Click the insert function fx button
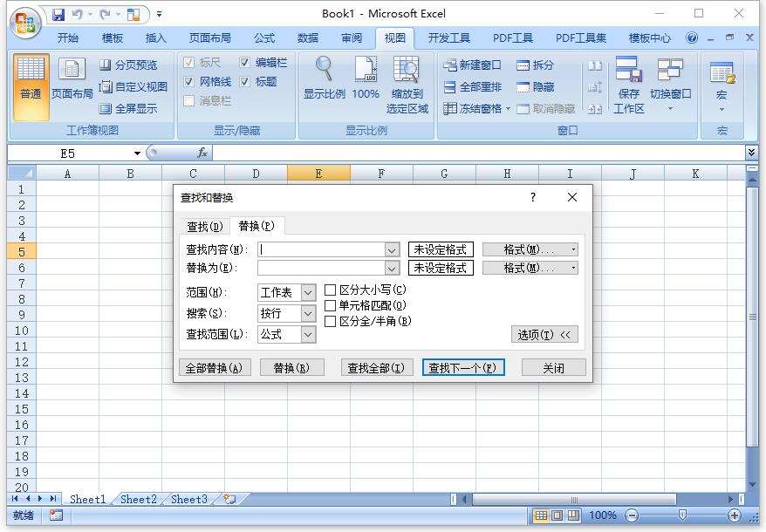Viewport: 766px width, 532px height. 202,153
